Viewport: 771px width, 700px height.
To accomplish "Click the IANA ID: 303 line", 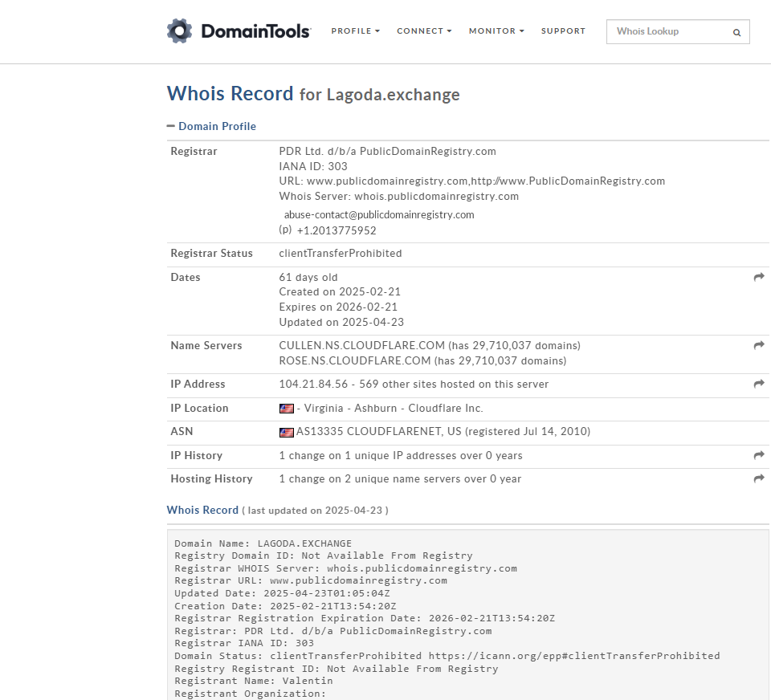I will (313, 167).
